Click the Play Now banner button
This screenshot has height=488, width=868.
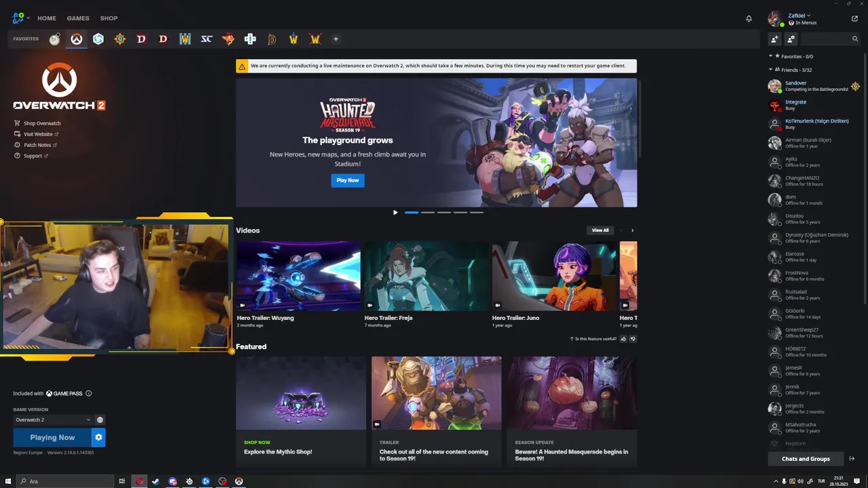click(x=348, y=180)
